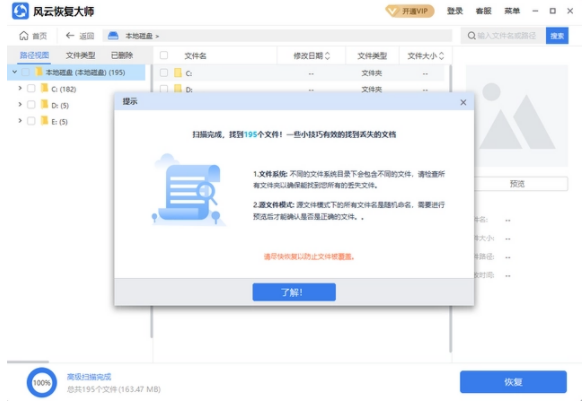Click the folder icon next to C: (182)

point(45,88)
